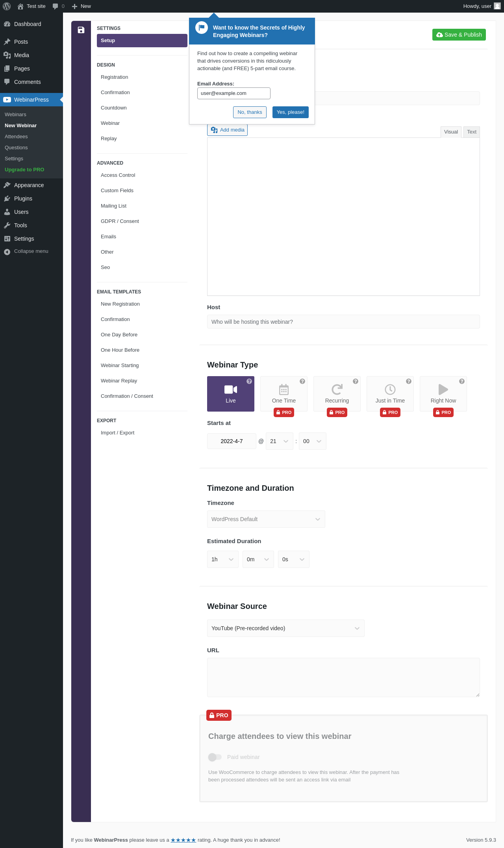Click the description editor area
Viewport: 504px width, 848px height.
click(x=343, y=217)
